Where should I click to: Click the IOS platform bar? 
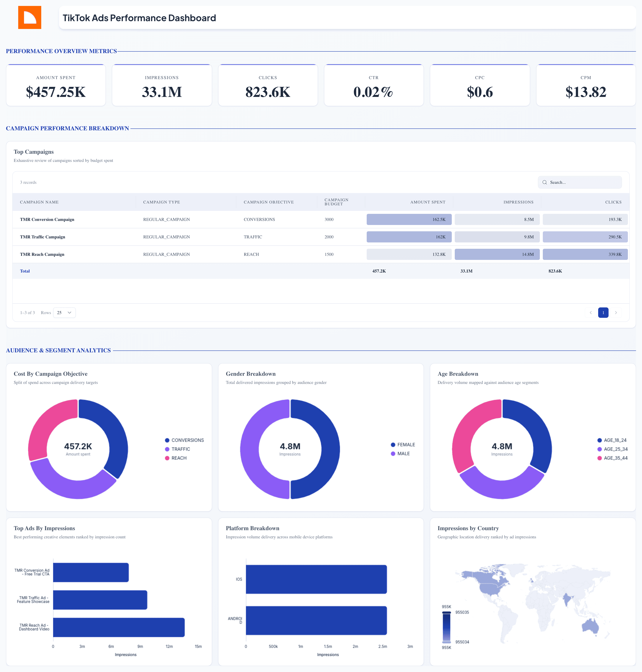[x=316, y=579]
